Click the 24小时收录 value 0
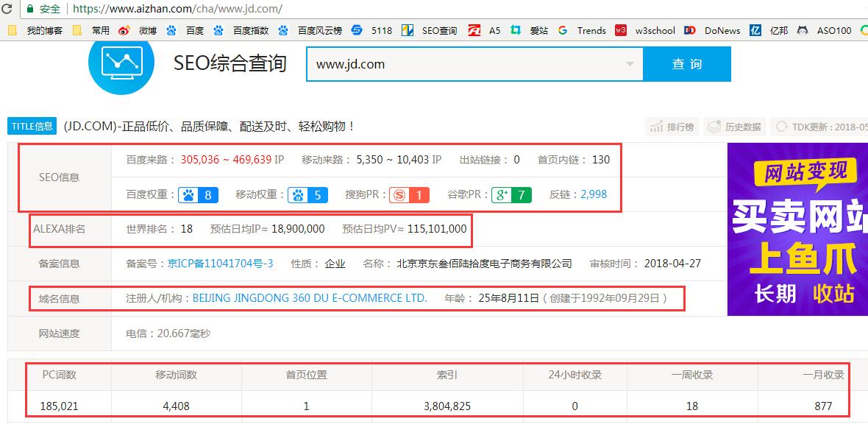 574,406
